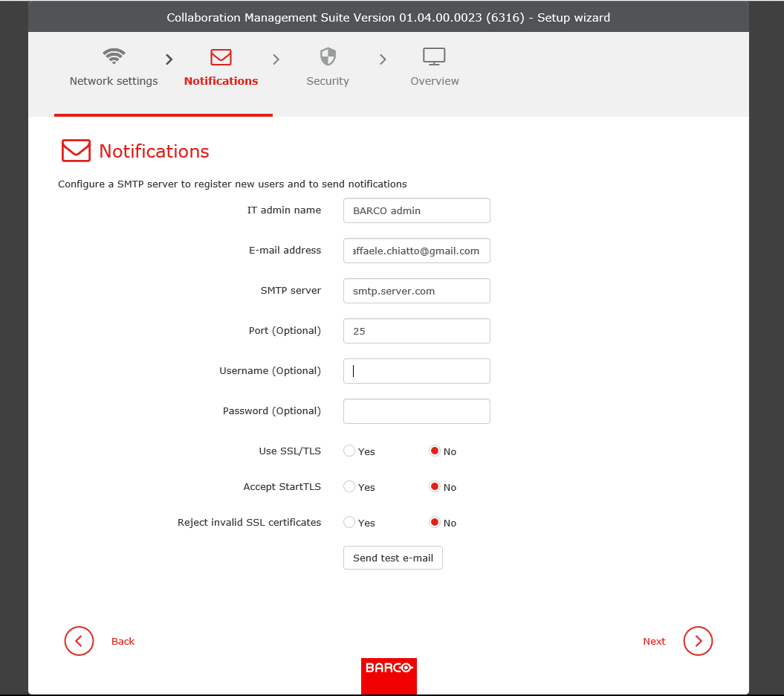Click the 'Reject invalid SSL certificates' label
This screenshot has width=784, height=696.
249,523
